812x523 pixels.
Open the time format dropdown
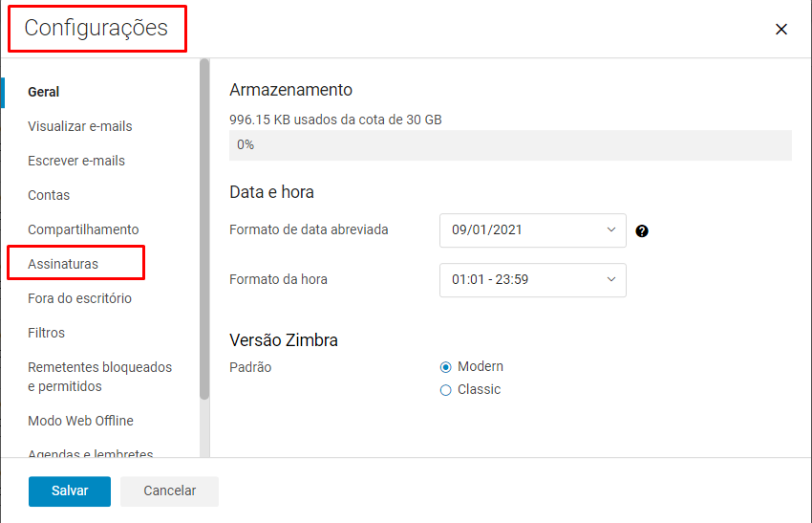coord(532,280)
